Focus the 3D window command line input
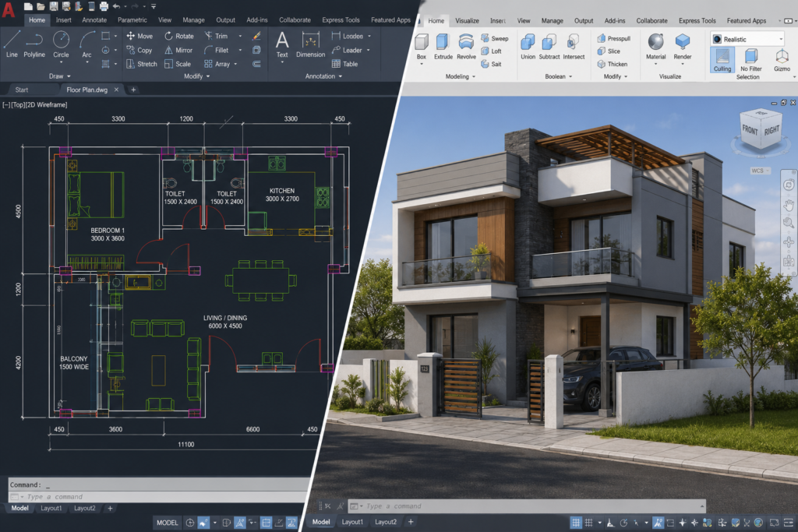 coord(527,506)
